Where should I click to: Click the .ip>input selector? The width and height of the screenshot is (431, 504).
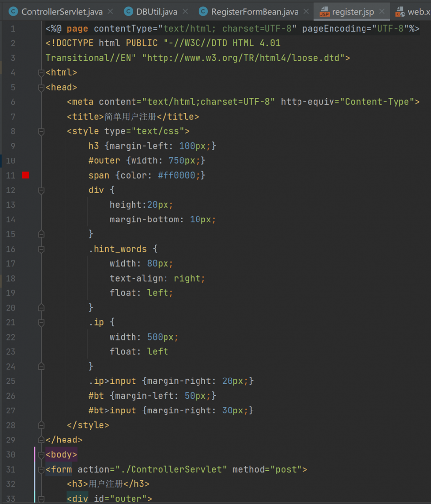tap(112, 381)
